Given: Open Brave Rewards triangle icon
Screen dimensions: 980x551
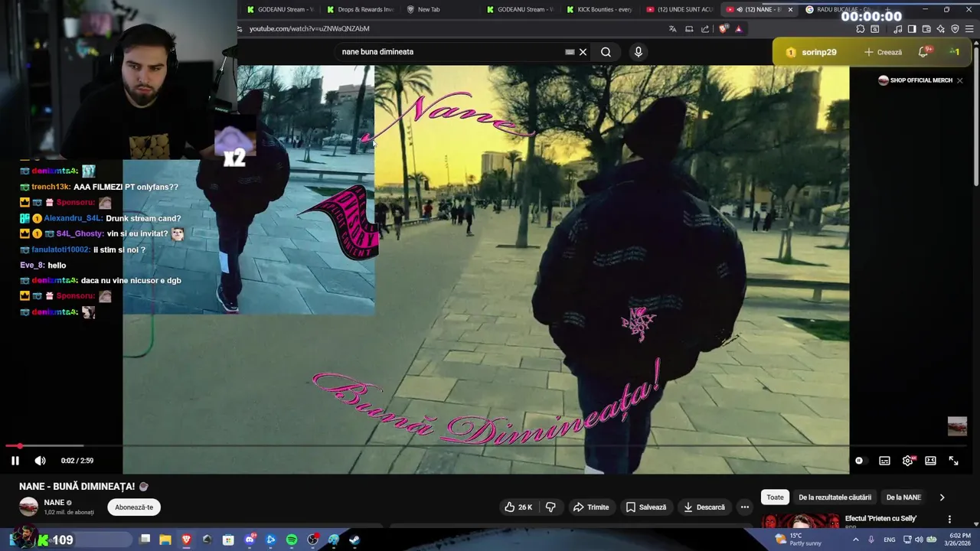Looking at the screenshot, I should (x=738, y=29).
